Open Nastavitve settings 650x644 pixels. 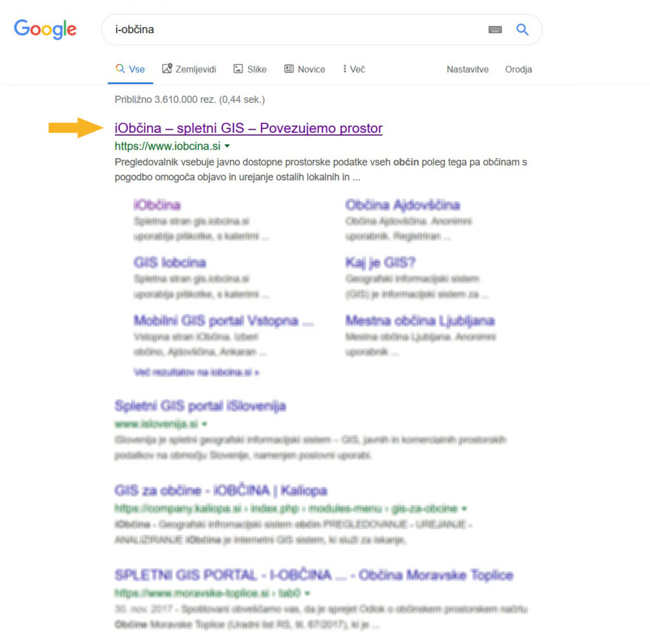tap(467, 69)
